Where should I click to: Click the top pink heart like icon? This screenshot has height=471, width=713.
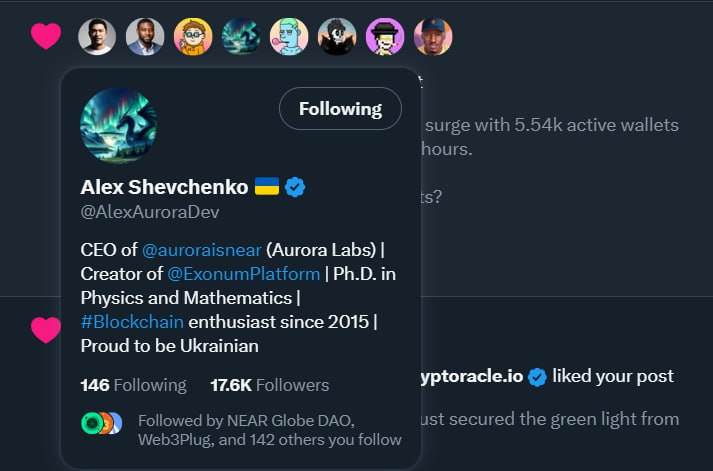click(x=46, y=37)
